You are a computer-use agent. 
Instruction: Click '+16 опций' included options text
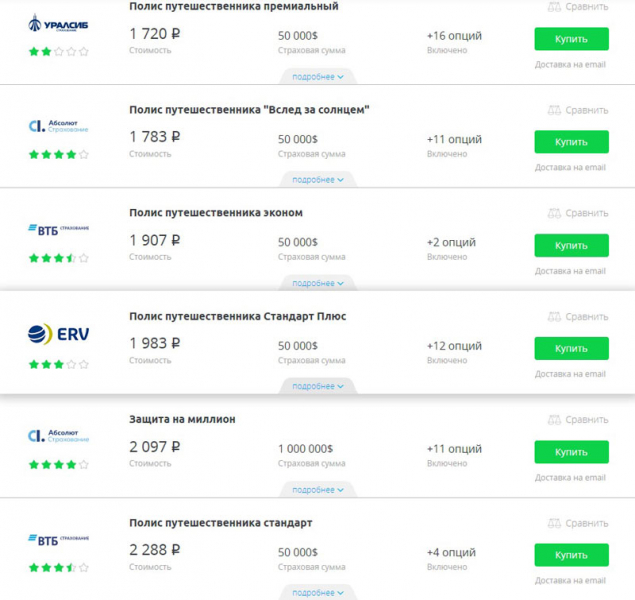tap(453, 36)
